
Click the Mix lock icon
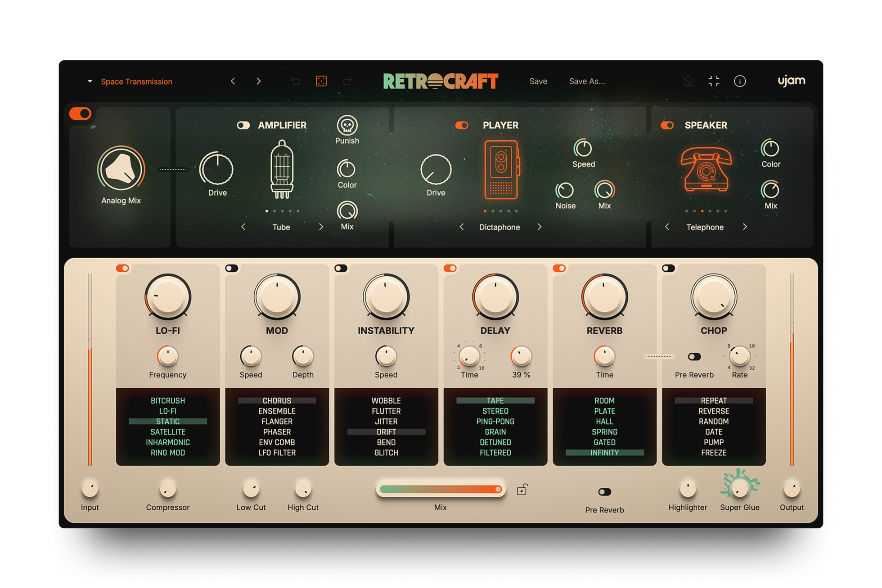(x=522, y=489)
